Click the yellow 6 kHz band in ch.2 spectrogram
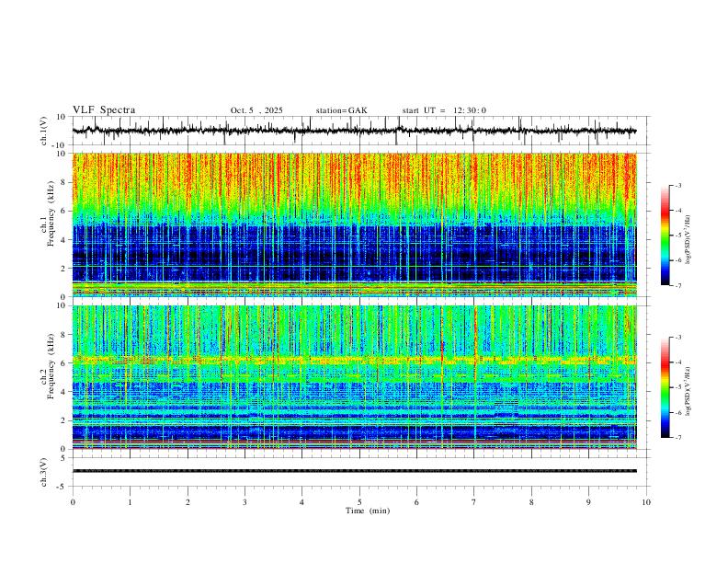 [354, 360]
